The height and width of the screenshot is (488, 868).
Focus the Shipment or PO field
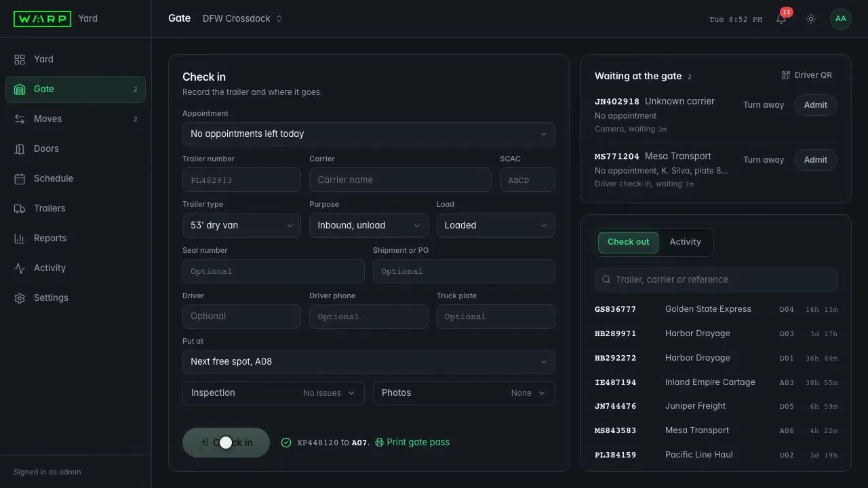[x=464, y=271]
